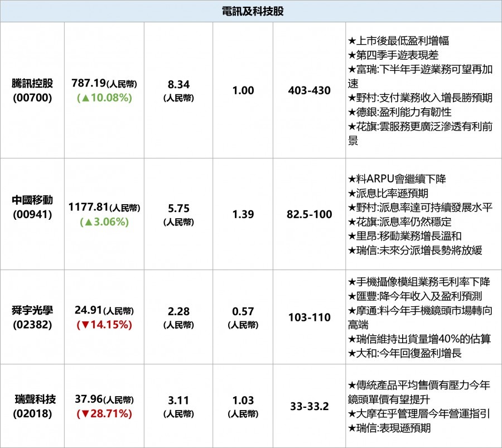Open the 舜宇光學 (02382) stock entry

(x=32, y=317)
